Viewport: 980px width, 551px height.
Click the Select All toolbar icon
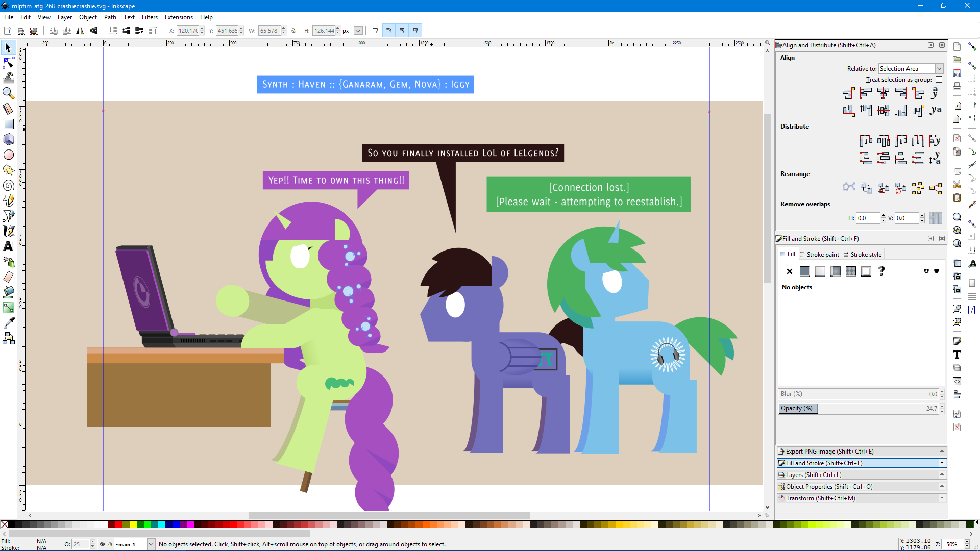point(8,31)
